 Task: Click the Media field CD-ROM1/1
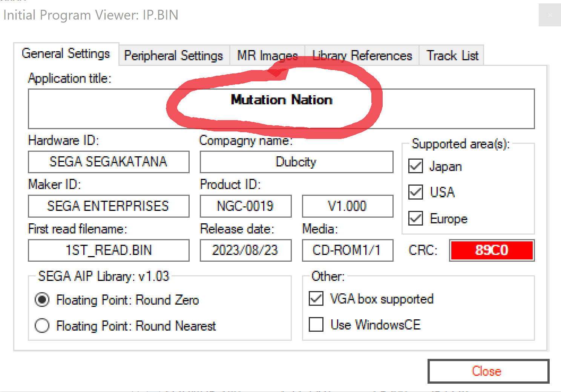click(347, 250)
